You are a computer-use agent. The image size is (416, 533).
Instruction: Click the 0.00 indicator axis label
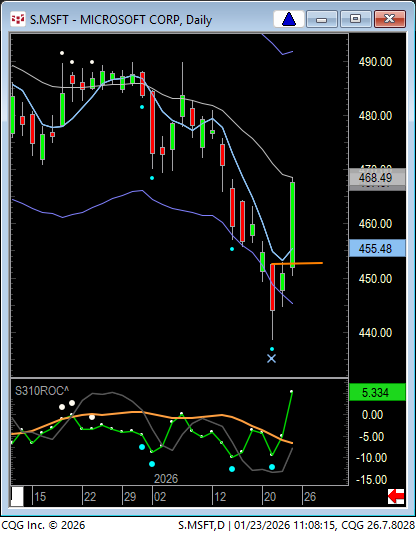pos(372,415)
